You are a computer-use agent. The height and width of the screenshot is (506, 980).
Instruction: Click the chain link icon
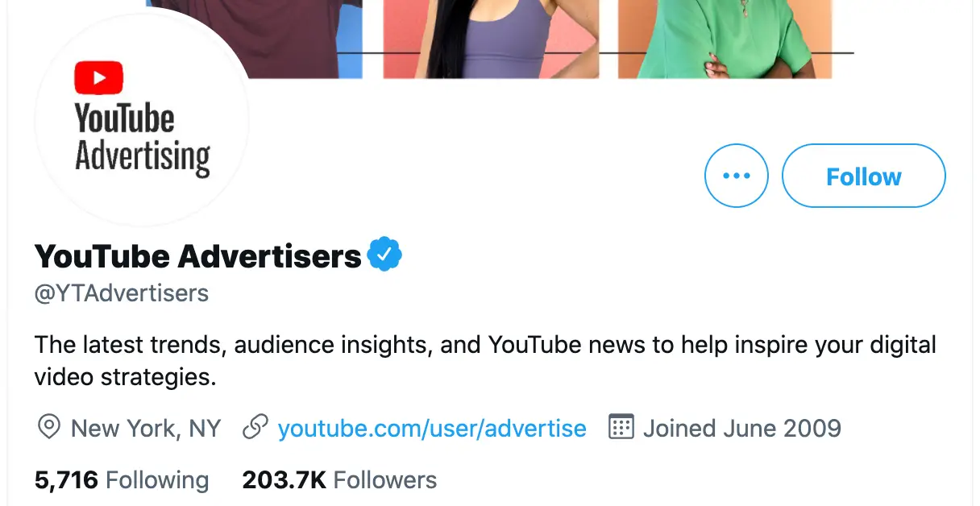click(x=255, y=428)
